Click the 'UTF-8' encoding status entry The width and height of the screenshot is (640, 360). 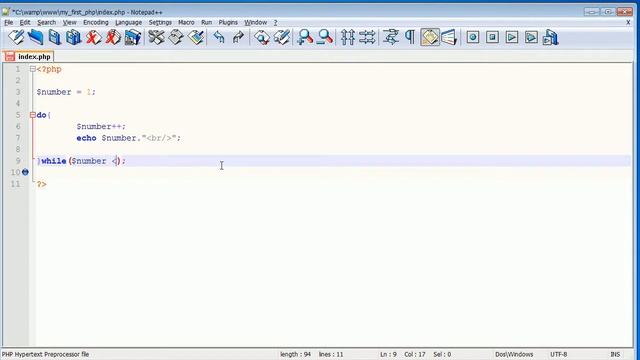click(558, 354)
